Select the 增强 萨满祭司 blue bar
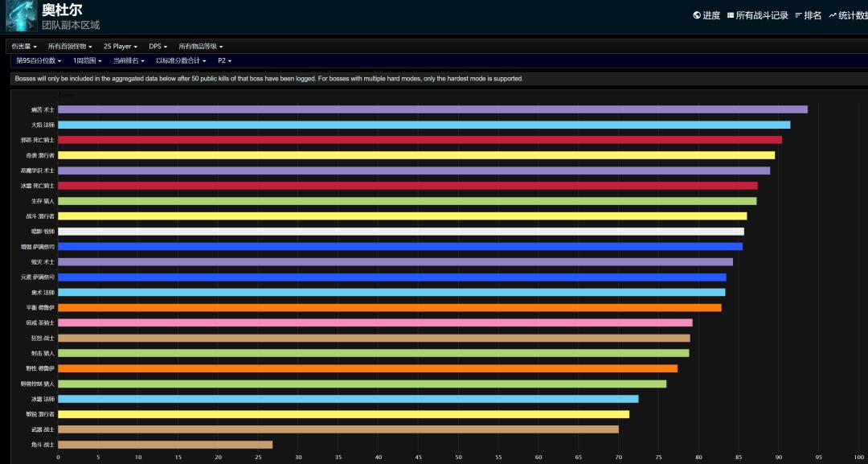 [x=400, y=246]
